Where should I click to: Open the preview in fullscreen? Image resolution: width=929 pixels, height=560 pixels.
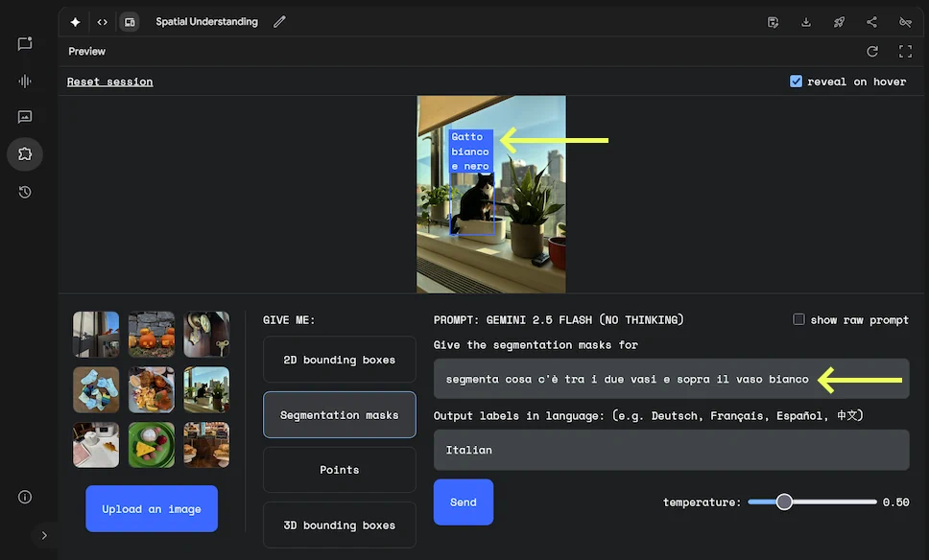click(x=905, y=52)
